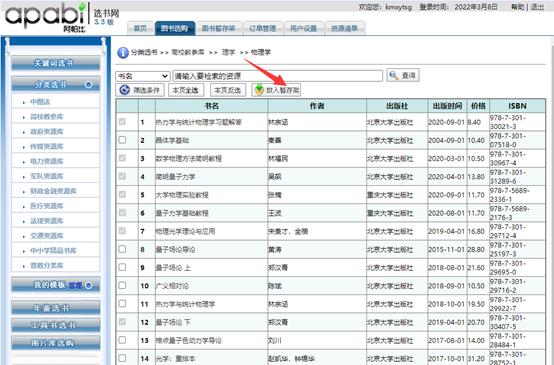Click the blue info icon near breadcrumb
This screenshot has height=365, width=554.
pyautogui.click(x=123, y=53)
